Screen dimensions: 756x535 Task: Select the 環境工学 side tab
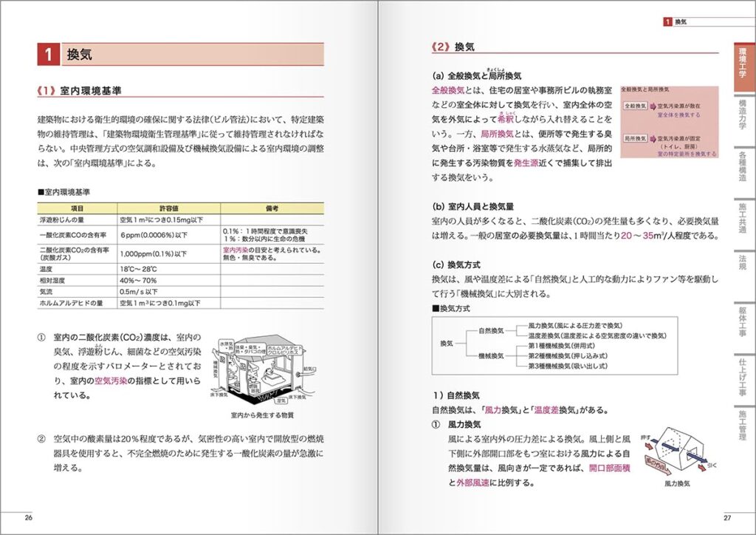click(x=744, y=67)
